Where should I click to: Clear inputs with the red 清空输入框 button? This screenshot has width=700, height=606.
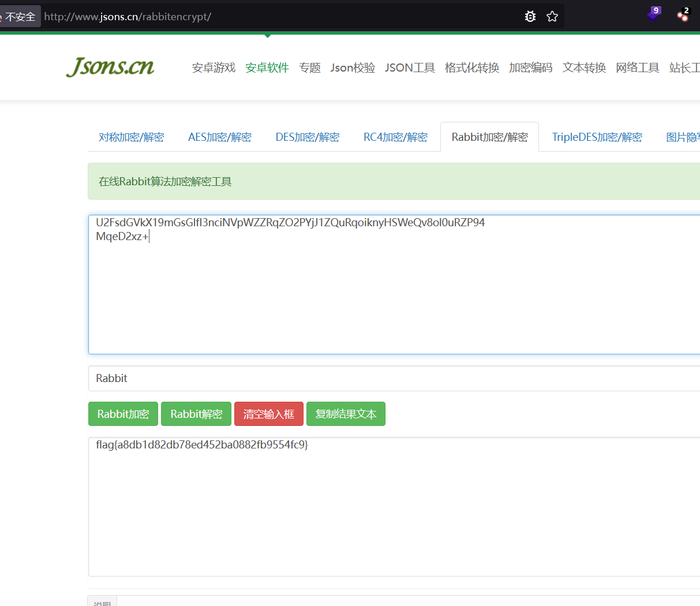coord(269,414)
